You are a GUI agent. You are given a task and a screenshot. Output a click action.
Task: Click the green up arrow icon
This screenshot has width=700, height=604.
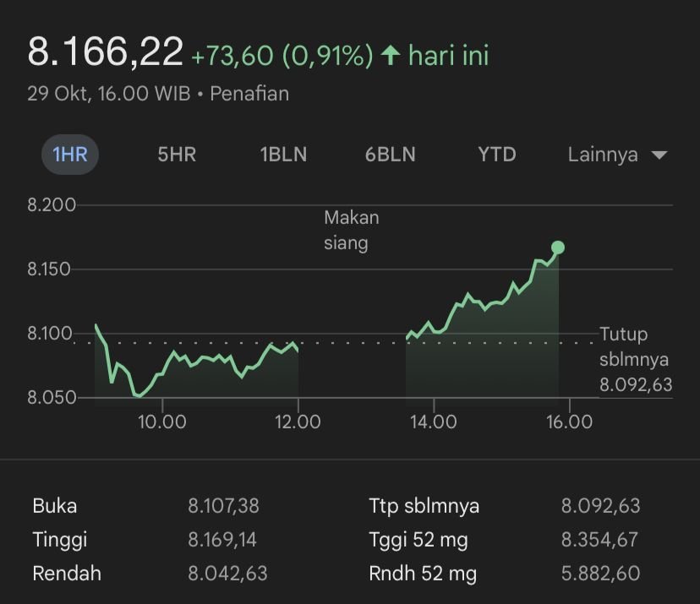[x=390, y=56]
